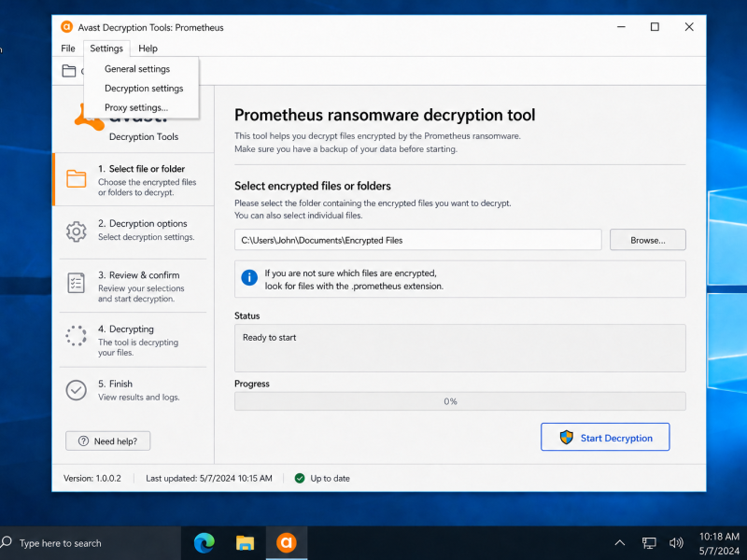Click the 0% progress bar

click(x=459, y=401)
